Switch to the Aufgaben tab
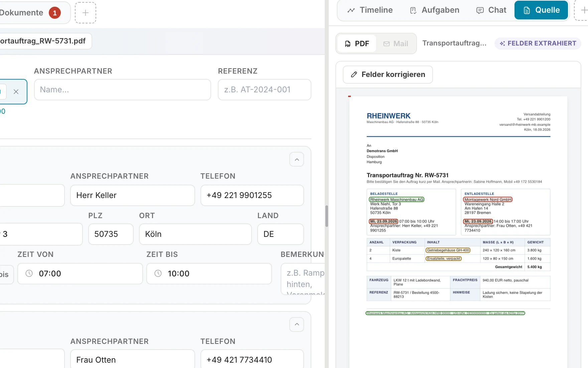The width and height of the screenshot is (588, 368). point(434,10)
